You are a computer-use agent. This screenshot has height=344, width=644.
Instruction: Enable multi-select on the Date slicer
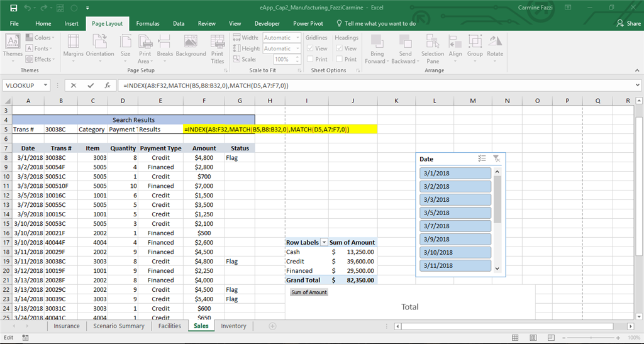(x=482, y=159)
